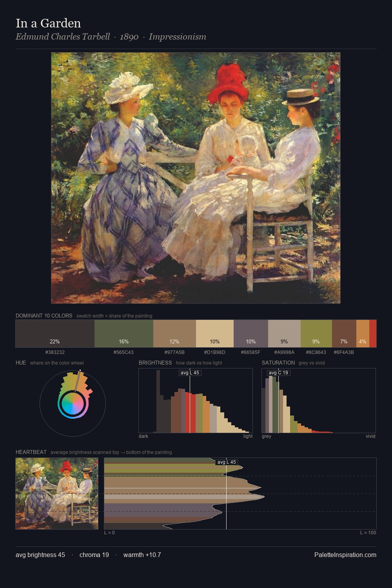Select the green swatch labeled 16%
Image resolution: width=392 pixels, height=588 pixels.
pyautogui.click(x=124, y=334)
